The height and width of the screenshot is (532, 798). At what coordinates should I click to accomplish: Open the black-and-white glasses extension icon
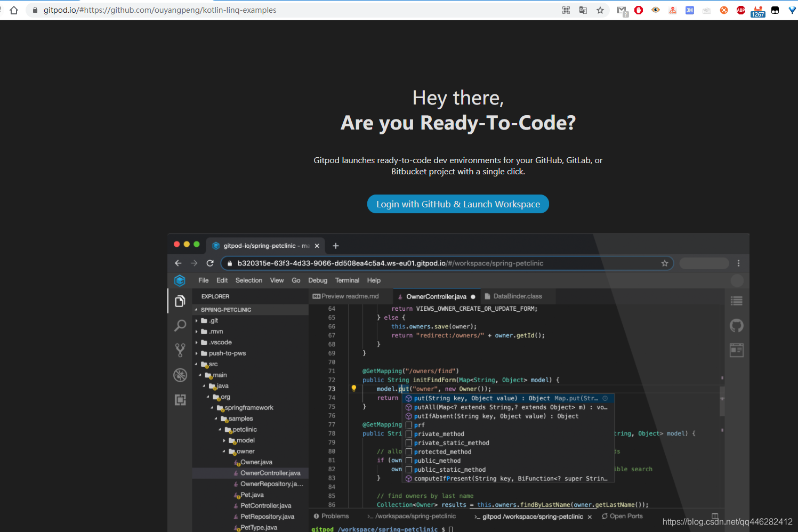(775, 10)
